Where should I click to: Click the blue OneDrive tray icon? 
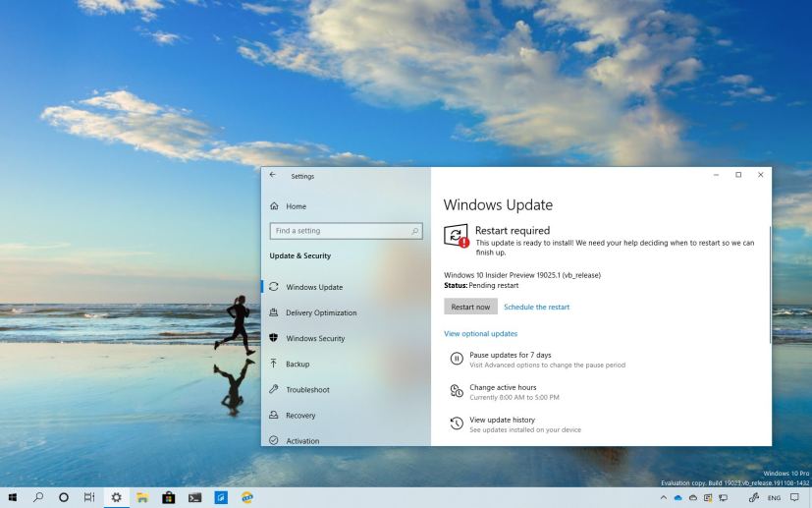677,497
